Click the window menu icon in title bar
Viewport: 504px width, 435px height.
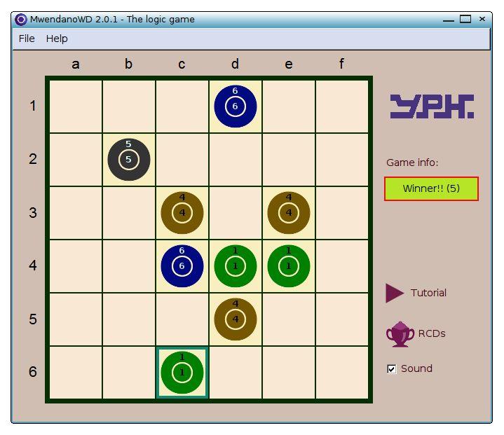pos(20,20)
